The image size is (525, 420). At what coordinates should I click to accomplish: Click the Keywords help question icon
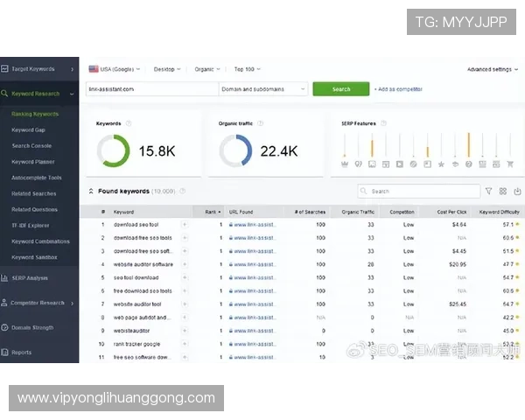(x=129, y=123)
